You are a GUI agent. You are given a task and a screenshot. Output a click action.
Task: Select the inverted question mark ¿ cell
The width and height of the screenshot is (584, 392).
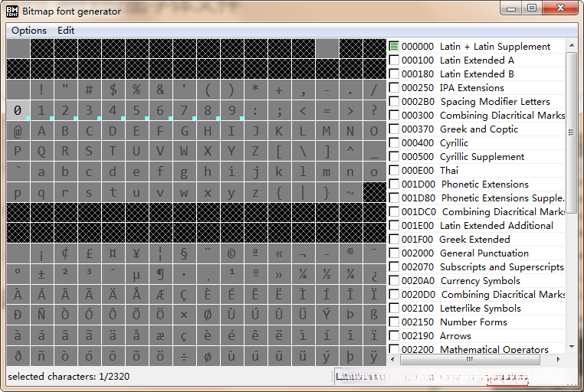click(x=374, y=274)
